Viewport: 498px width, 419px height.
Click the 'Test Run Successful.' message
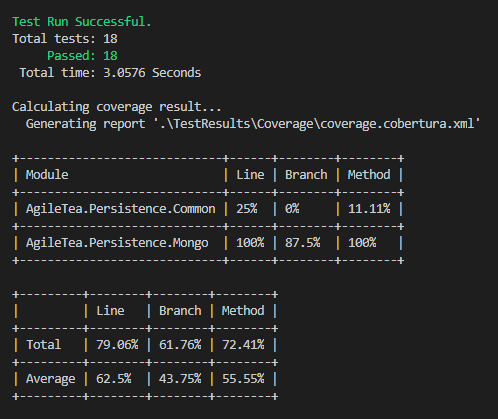pyautogui.click(x=82, y=22)
